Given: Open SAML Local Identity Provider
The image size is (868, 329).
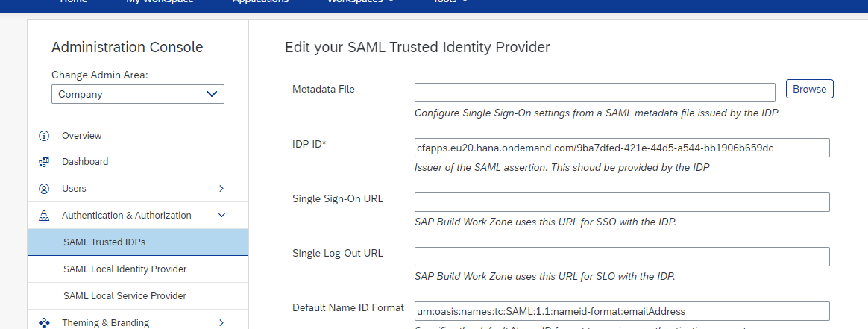Looking at the screenshot, I should 138,269.
